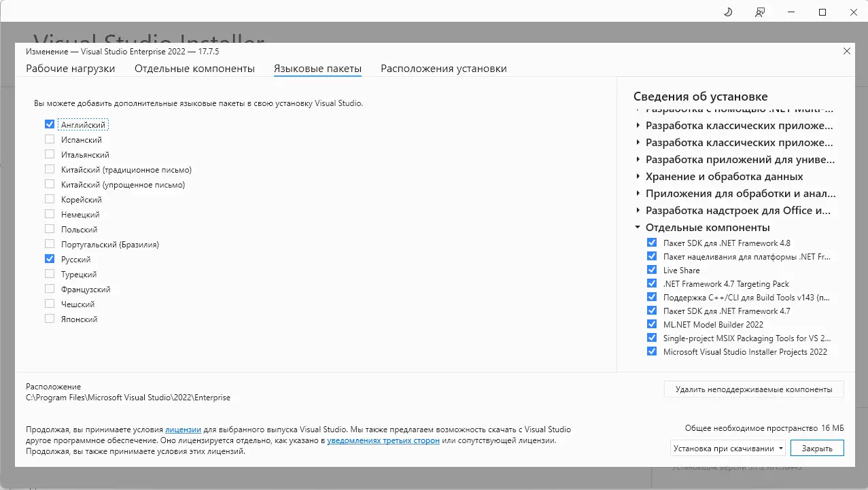Uncheck Microsoft Visual Studio Installer Projects 2022
Image resolution: width=868 pixels, height=490 pixels.
[652, 351]
